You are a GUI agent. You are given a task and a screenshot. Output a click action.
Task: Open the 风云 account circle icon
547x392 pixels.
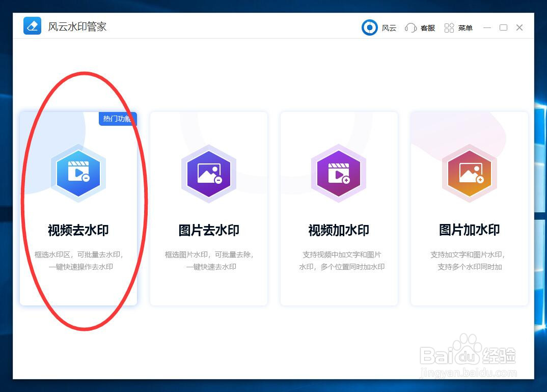coord(369,27)
